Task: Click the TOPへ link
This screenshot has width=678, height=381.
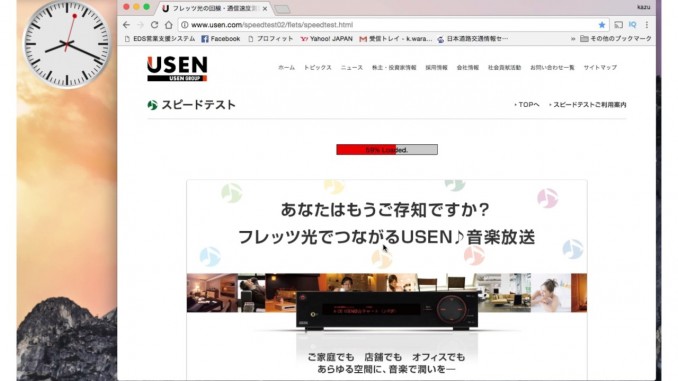Action: point(527,105)
